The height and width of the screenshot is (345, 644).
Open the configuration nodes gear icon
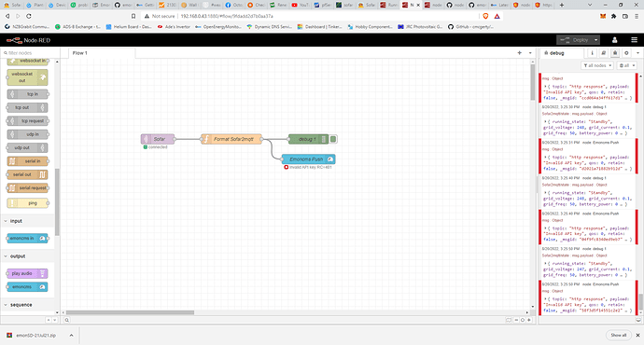[x=626, y=53]
